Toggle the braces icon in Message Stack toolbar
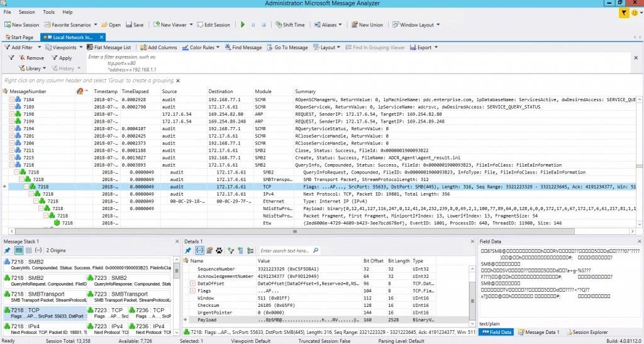This screenshot has height=344, width=644. pyautogui.click(x=38, y=250)
